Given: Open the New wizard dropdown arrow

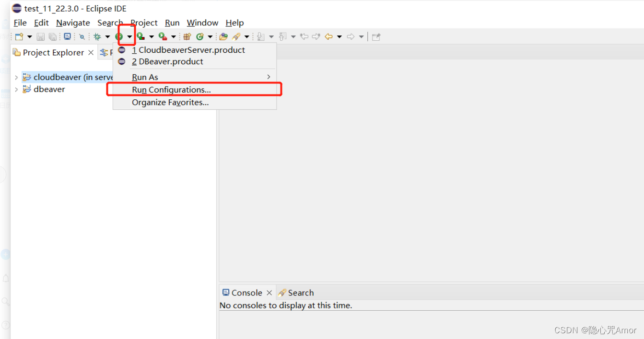Looking at the screenshot, I should [29, 36].
